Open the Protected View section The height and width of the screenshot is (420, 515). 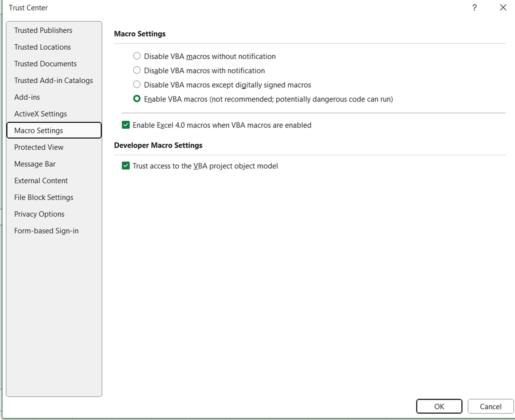coord(54,147)
